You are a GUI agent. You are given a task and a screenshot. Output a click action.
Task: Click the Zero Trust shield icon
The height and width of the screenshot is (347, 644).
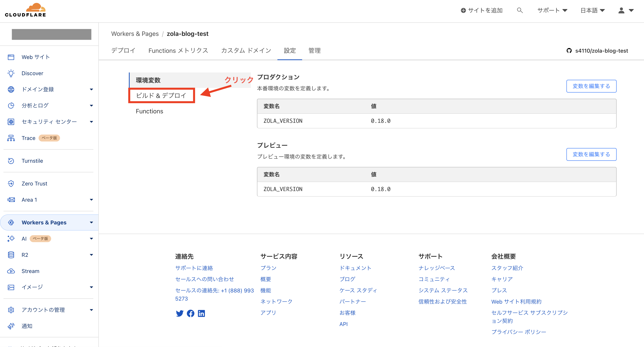click(11, 184)
